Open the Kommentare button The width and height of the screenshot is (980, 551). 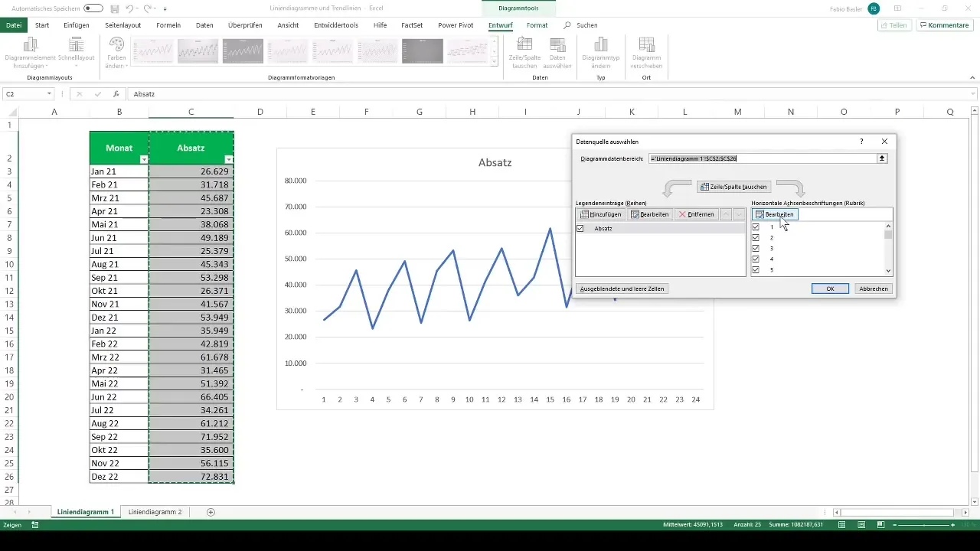pos(944,25)
